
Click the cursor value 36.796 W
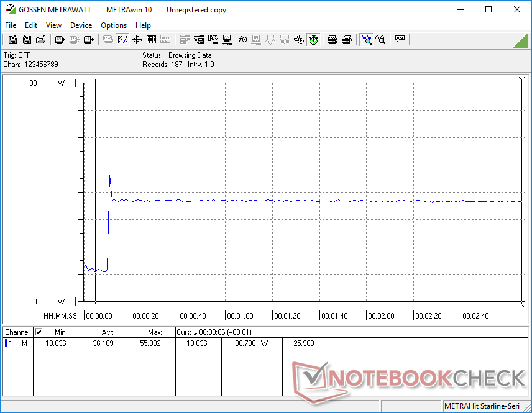tap(252, 343)
